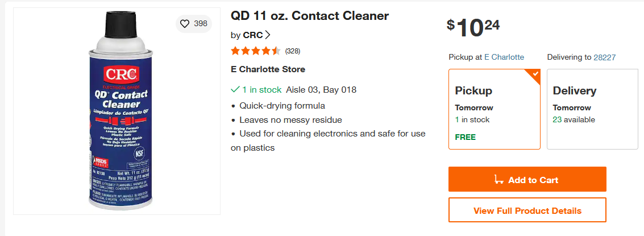This screenshot has width=644, height=236.
Task: Click the chevron arrow next to CRC
Action: point(268,35)
